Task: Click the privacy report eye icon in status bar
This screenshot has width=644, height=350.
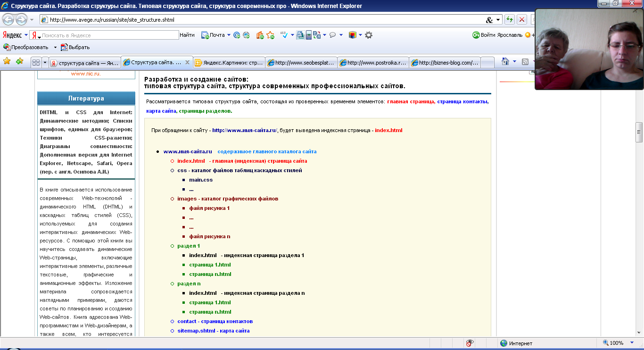Action: (x=469, y=343)
